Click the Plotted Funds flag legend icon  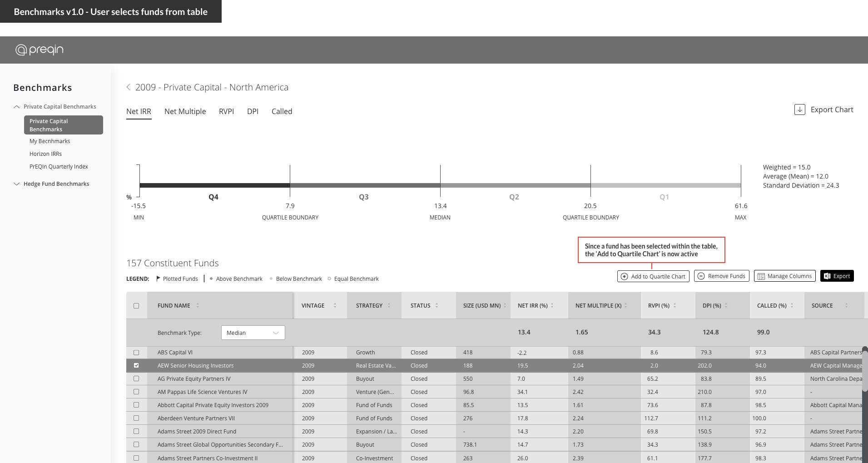pos(158,279)
